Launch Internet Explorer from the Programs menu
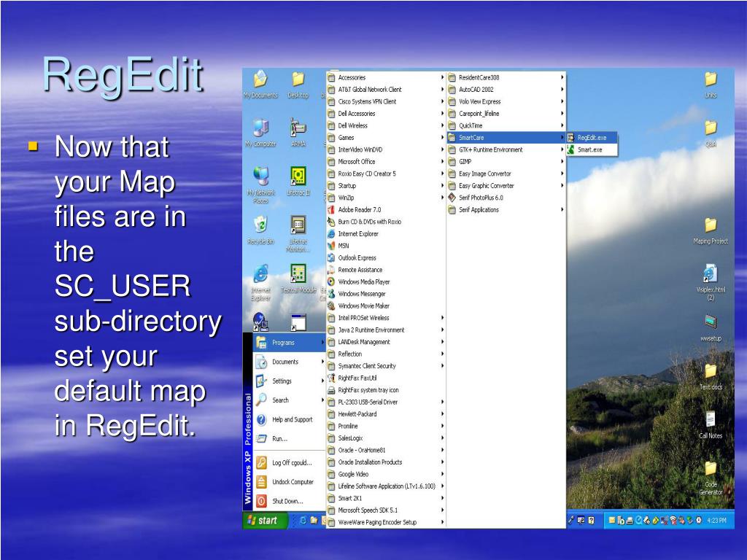 [386, 234]
